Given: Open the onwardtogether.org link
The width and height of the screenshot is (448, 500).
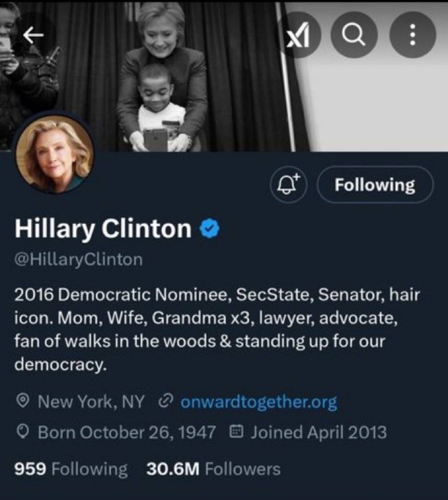Looking at the screenshot, I should click(258, 402).
